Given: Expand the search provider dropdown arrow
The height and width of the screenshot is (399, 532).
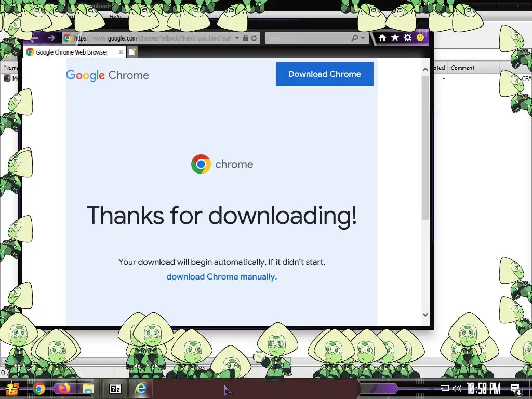Looking at the screenshot, I should click(363, 38).
